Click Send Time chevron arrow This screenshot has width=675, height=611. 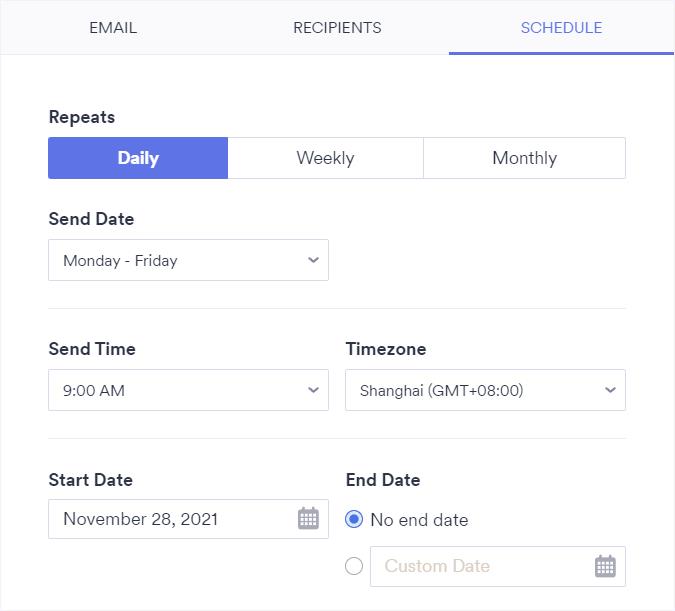click(313, 390)
